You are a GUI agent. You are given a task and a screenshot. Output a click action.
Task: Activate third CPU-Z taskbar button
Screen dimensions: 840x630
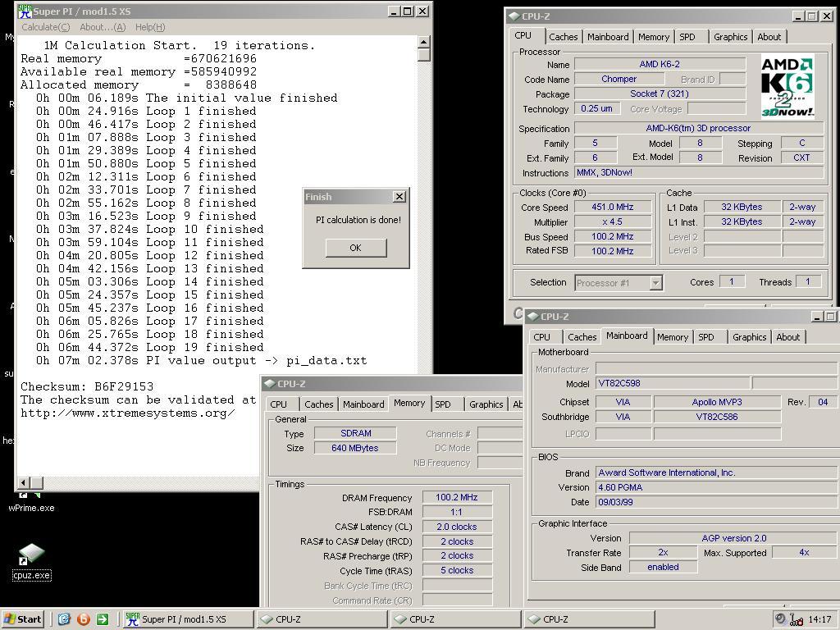pos(589,619)
